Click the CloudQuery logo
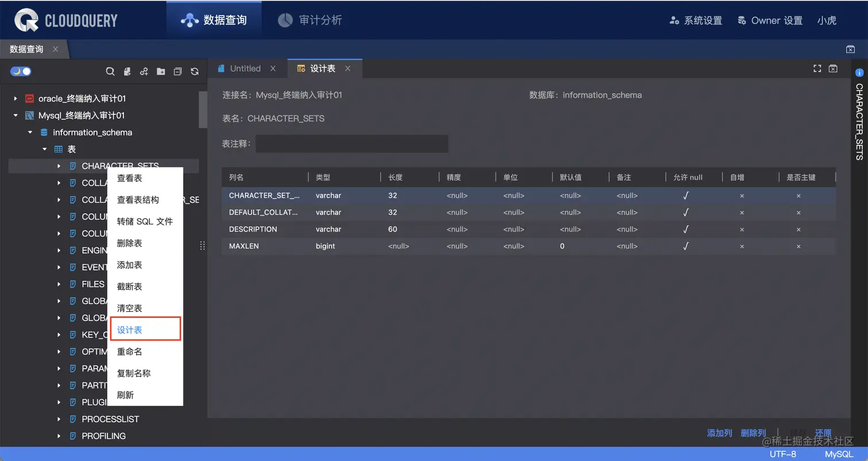 pos(66,21)
